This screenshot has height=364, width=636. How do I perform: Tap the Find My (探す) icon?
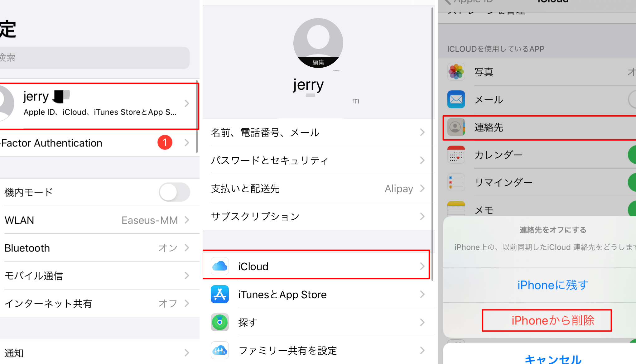click(220, 322)
